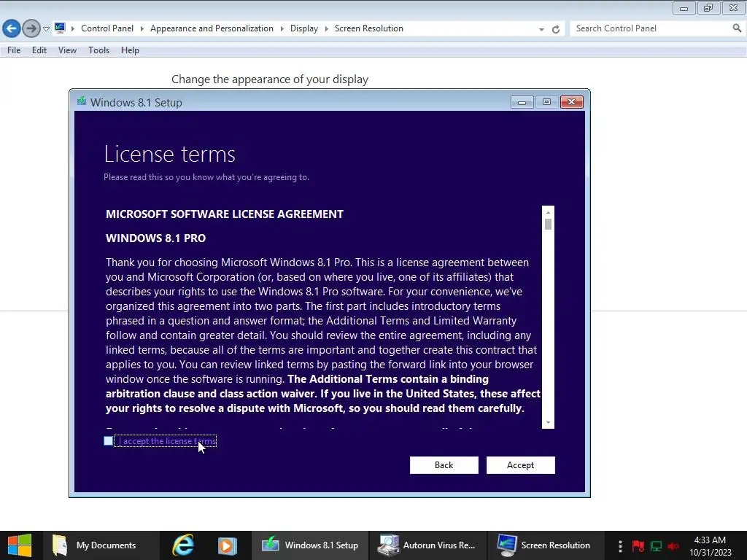Open the View menu

[67, 50]
